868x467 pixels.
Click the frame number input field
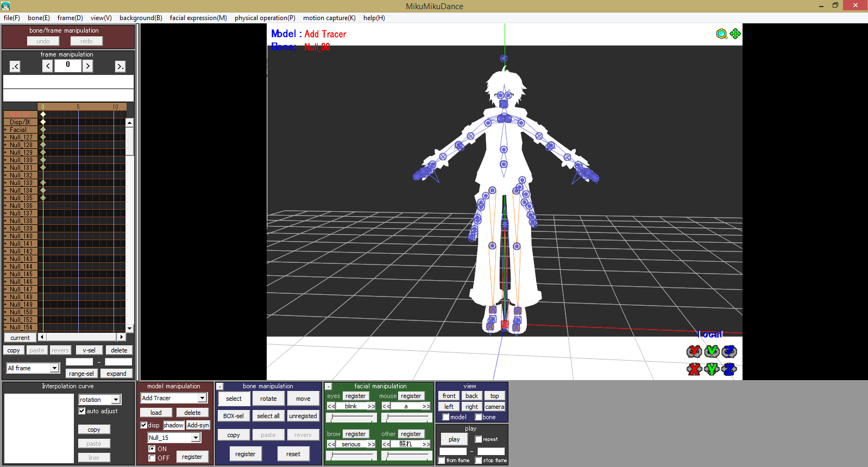point(68,65)
